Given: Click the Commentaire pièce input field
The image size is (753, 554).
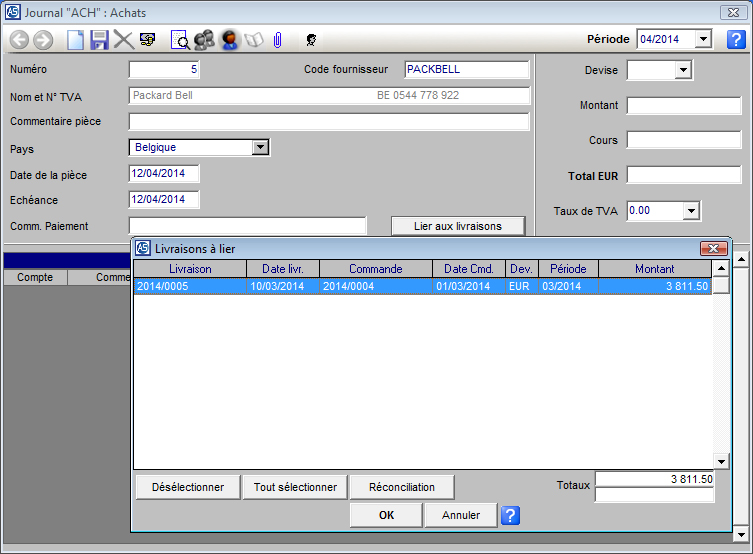Looking at the screenshot, I should [x=329, y=122].
